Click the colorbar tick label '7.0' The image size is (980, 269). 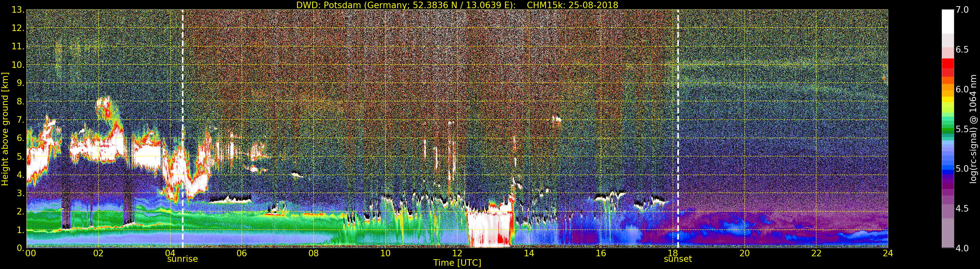point(962,10)
